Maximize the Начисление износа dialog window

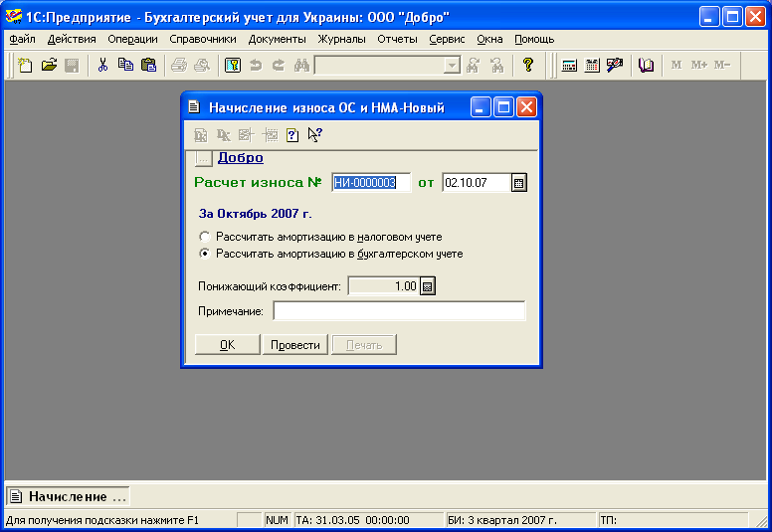click(503, 107)
